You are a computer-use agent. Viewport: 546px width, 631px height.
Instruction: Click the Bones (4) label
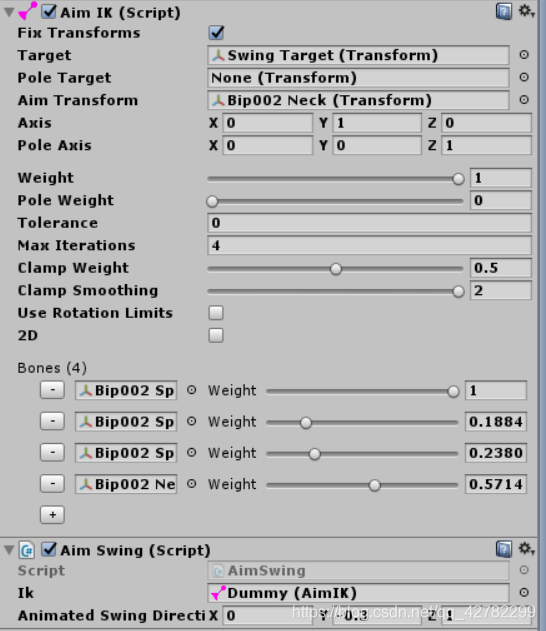pyautogui.click(x=52, y=368)
